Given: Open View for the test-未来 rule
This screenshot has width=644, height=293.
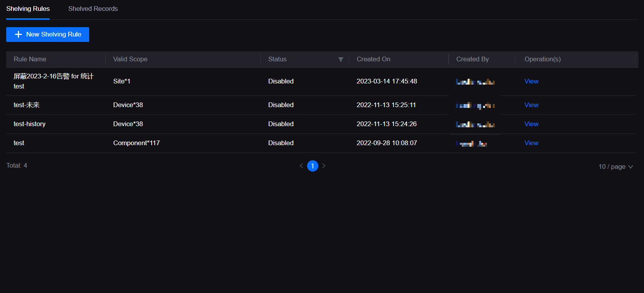Looking at the screenshot, I should pos(531,105).
